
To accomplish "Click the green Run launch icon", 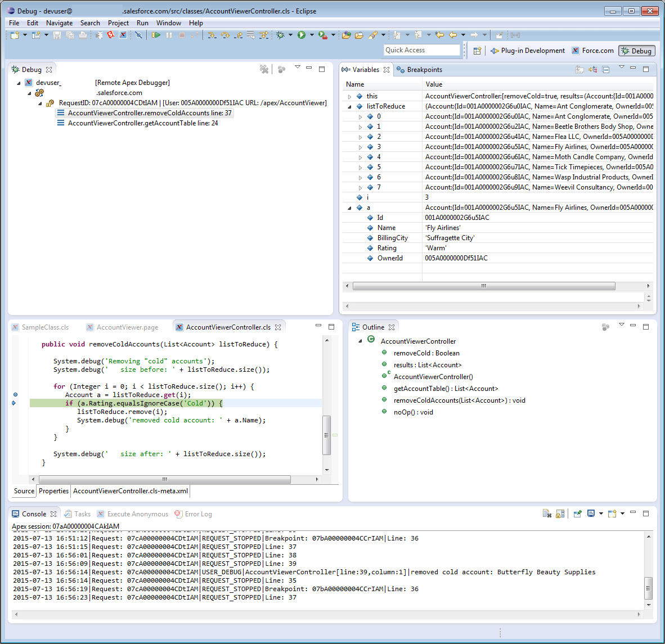I will pyautogui.click(x=302, y=35).
